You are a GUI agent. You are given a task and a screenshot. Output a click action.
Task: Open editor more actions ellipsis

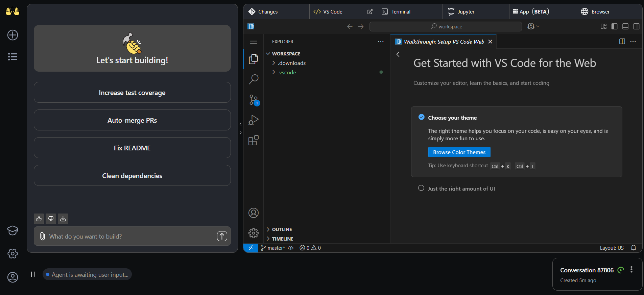pyautogui.click(x=633, y=42)
